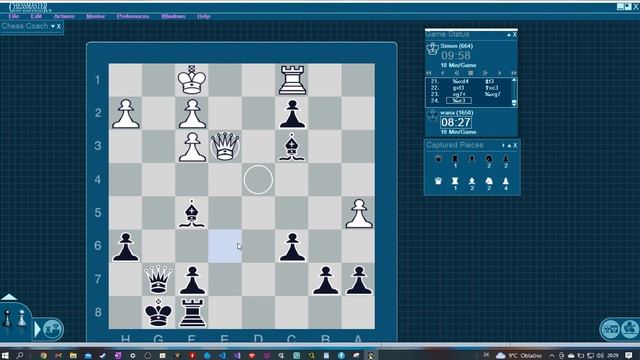Screen dimensions: 640x360
Task: Click the 09:58 clock of the upper player
Action: coord(456,56)
